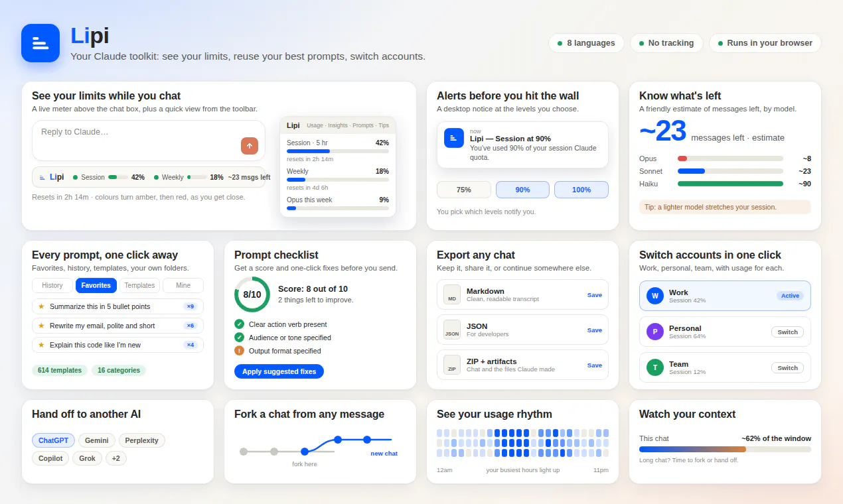Click the 8 languages pill
The height and width of the screenshot is (504, 843).
[586, 43]
